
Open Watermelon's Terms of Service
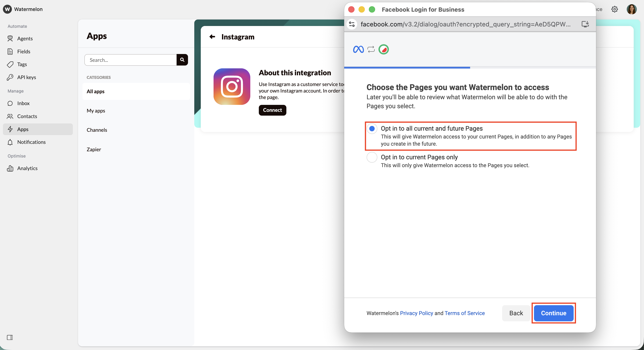pos(464,313)
